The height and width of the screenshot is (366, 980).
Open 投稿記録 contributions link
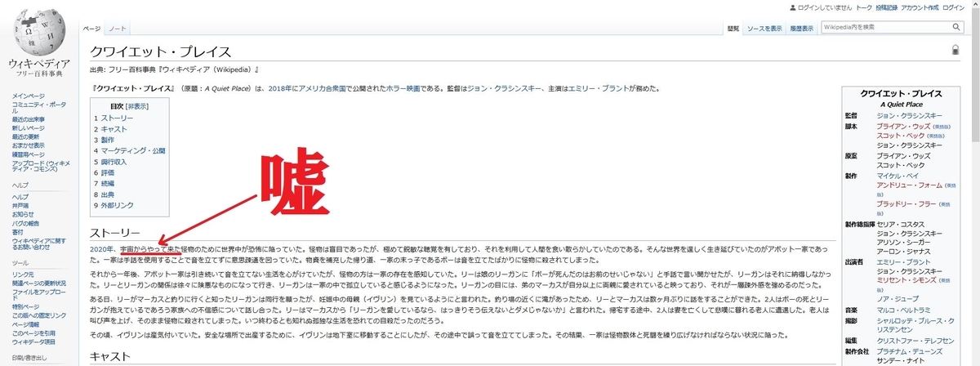coord(886,7)
